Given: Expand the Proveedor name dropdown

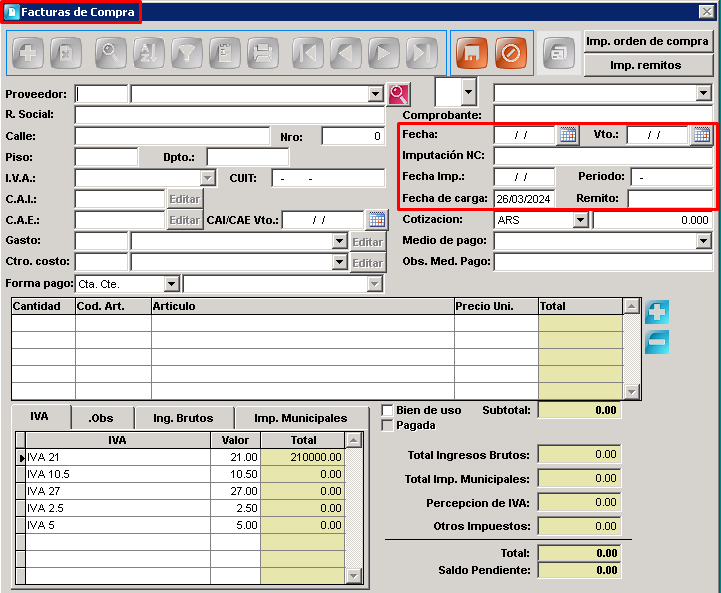Looking at the screenshot, I should pos(375,94).
